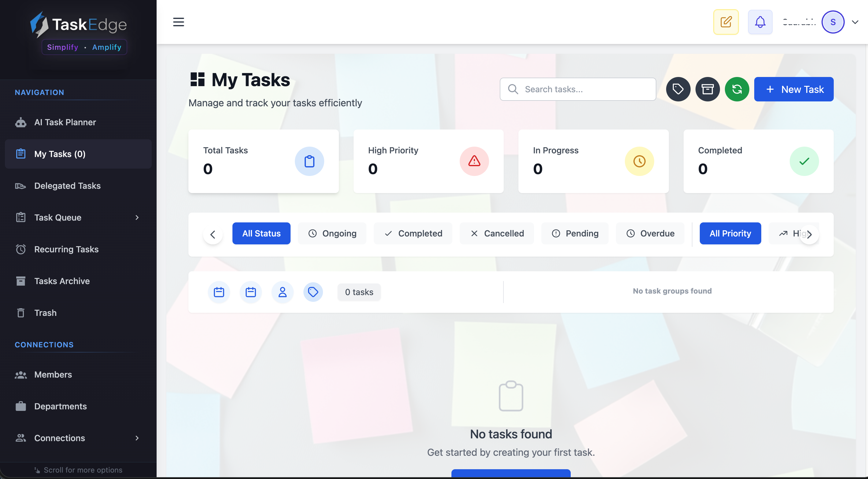868x479 pixels.
Task: Click the New Task button
Action: point(794,89)
